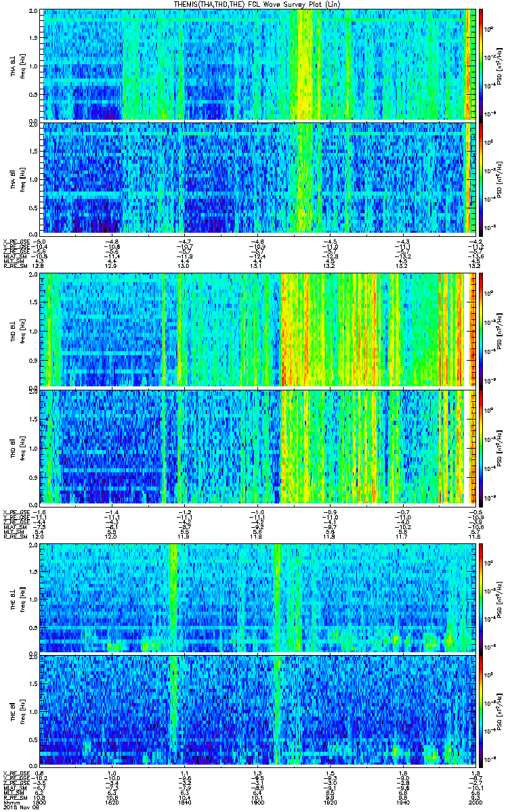The height and width of the screenshot is (812, 508).
Task: Click the X_RE_GSE row label under THE panels
Action: point(15,773)
